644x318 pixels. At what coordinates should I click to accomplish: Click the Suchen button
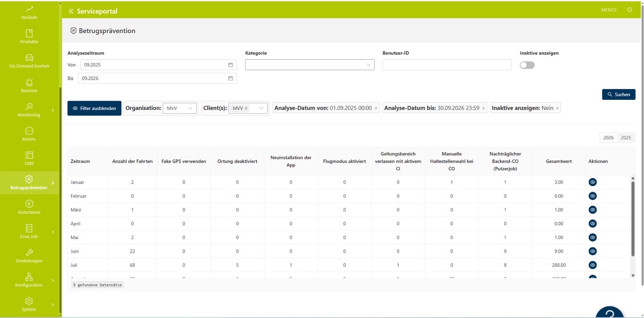(x=619, y=95)
